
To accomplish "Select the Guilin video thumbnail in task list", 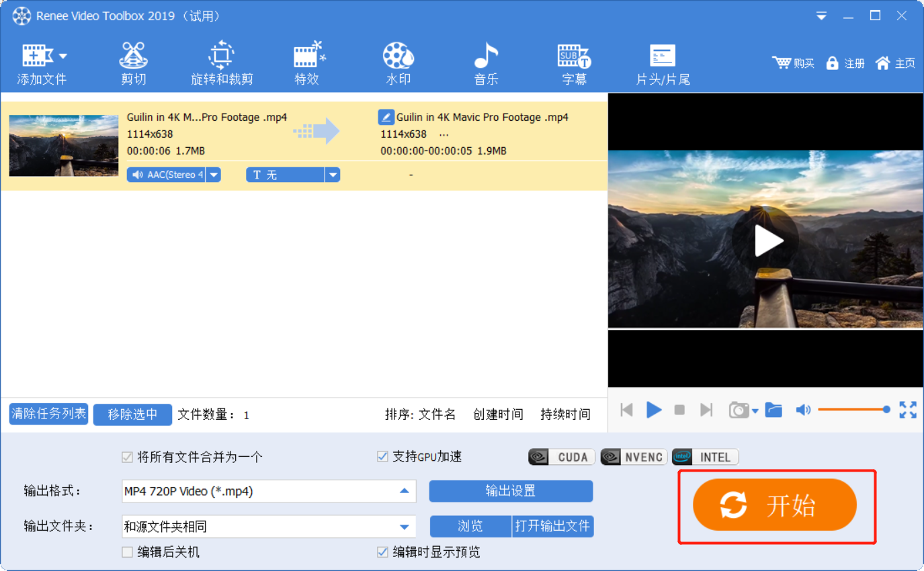I will coord(64,146).
